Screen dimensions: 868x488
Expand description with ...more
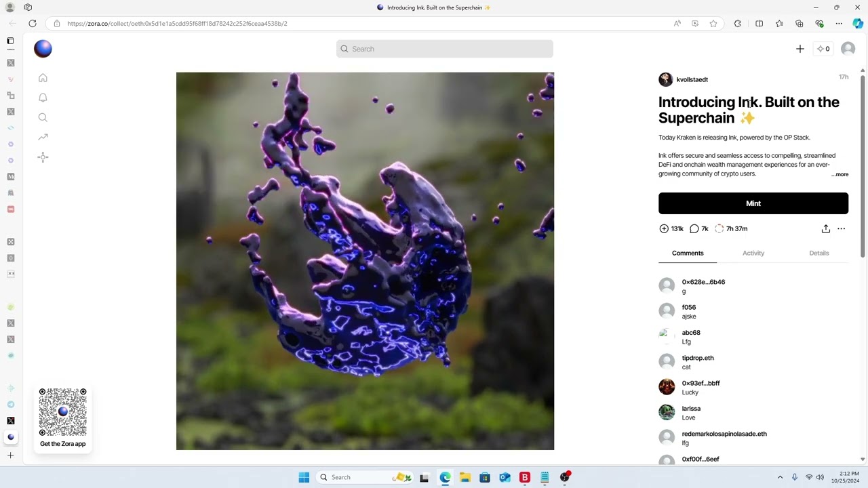(840, 174)
